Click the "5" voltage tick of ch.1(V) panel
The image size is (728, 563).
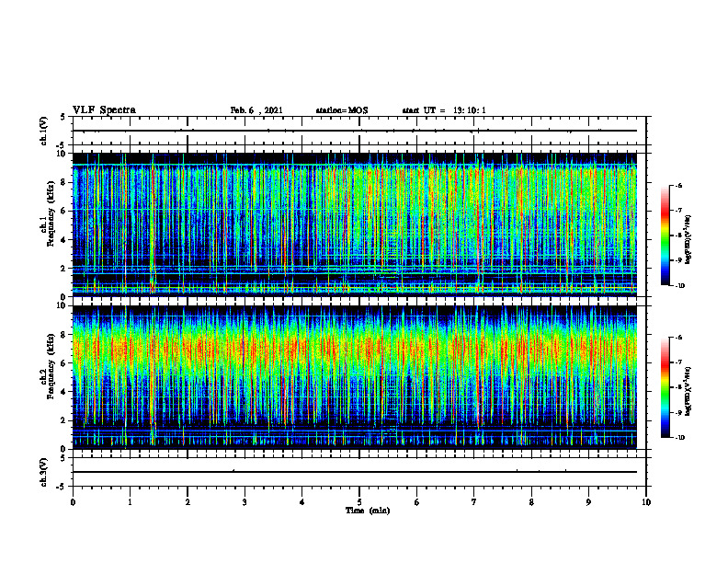click(x=63, y=118)
